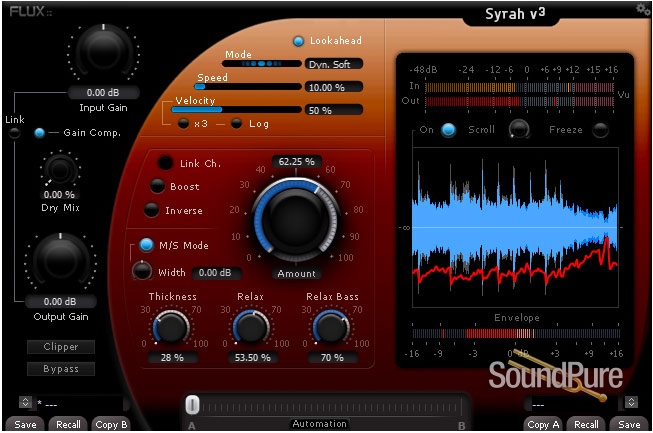
Task: Toggle M/S Mode LED
Action: pyautogui.click(x=146, y=245)
